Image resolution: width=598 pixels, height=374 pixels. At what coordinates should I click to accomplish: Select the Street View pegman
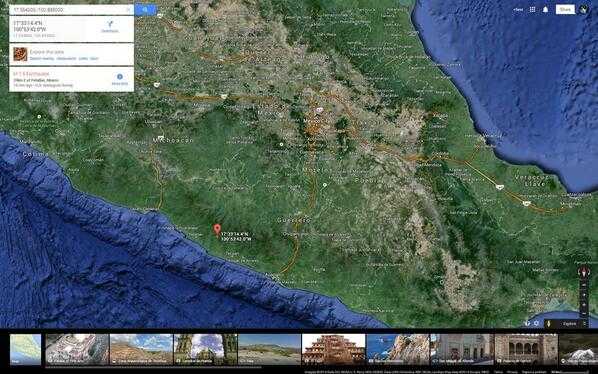point(549,324)
